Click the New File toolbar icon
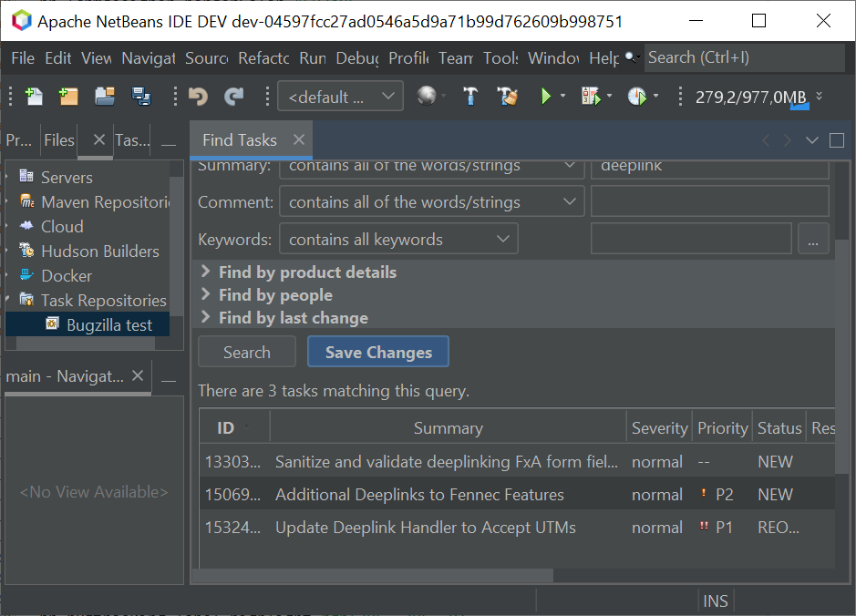The image size is (856, 616). (34, 97)
